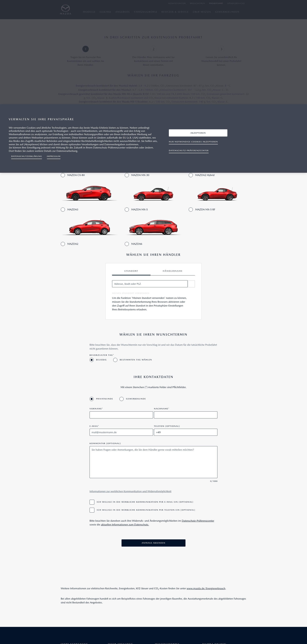
Task: Select the Beliebig day option
Action: (91, 360)
